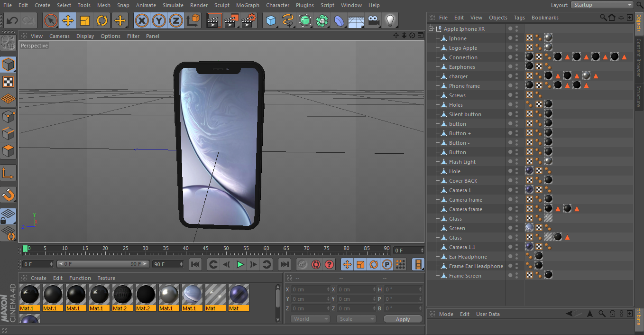Add a Cube primitive object
Viewport: 644px width, 335px height.
[271, 21]
